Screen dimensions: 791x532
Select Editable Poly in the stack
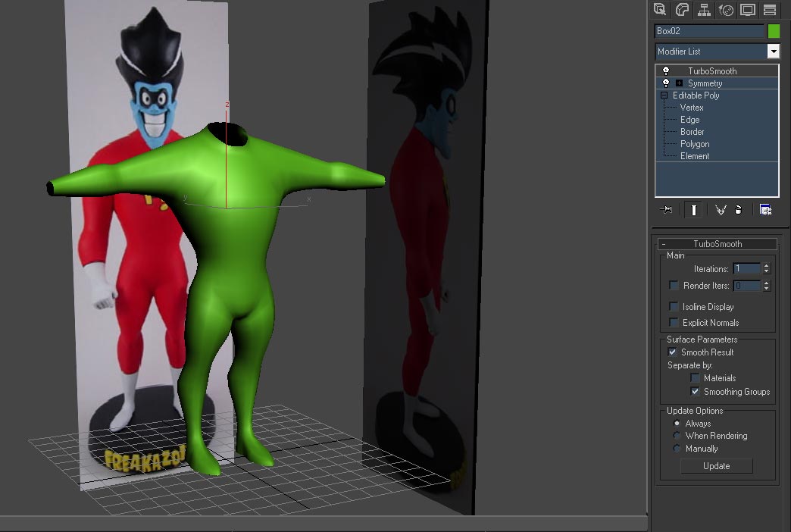[x=696, y=95]
